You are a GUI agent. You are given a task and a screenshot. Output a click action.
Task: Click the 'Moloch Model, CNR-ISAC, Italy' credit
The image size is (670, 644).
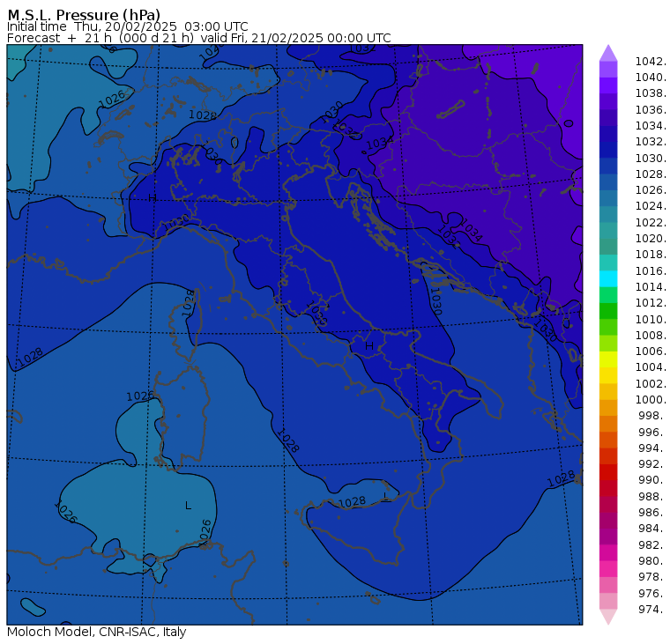[x=97, y=632]
